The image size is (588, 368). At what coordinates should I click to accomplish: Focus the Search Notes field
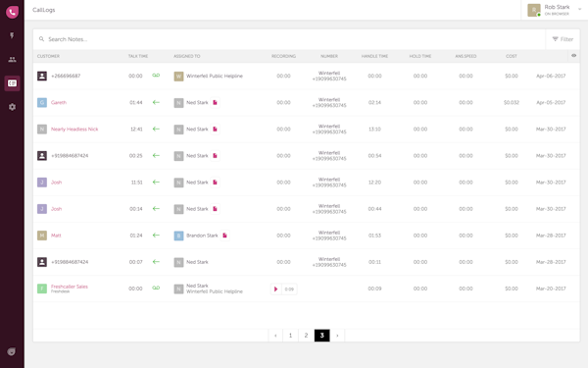click(289, 39)
